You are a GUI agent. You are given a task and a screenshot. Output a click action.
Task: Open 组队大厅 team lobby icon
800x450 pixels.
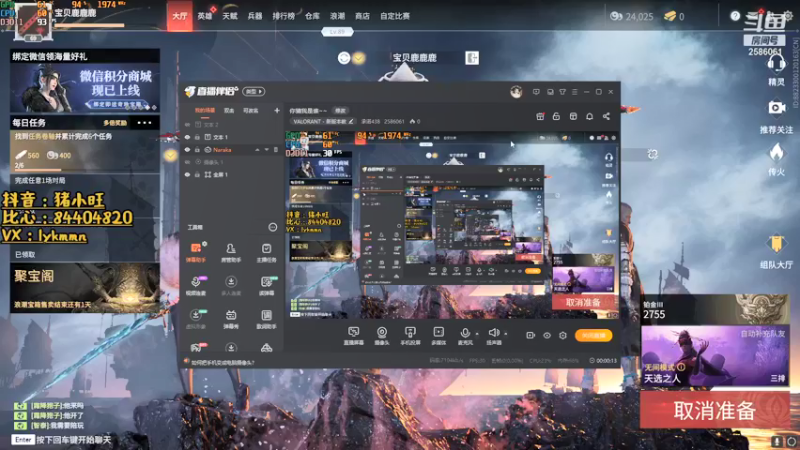[776, 252]
